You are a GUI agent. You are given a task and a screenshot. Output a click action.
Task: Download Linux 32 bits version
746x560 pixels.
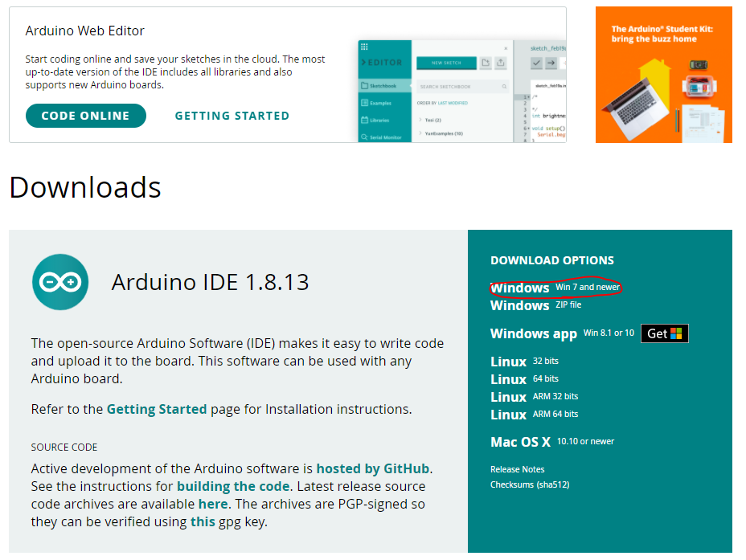[x=524, y=362]
